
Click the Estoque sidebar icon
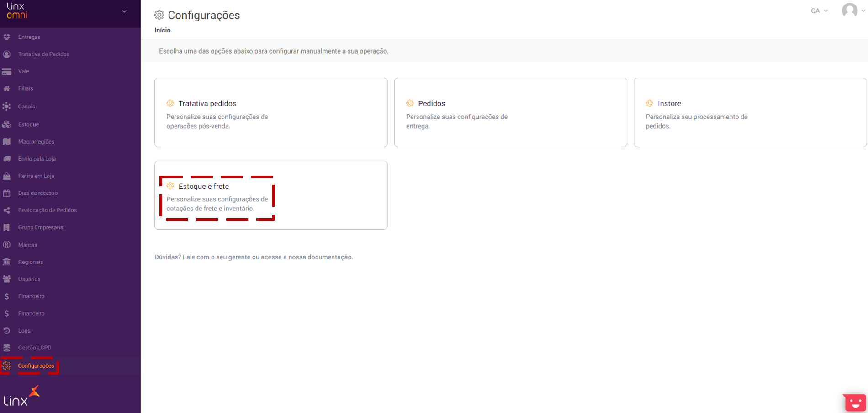pyautogui.click(x=7, y=124)
